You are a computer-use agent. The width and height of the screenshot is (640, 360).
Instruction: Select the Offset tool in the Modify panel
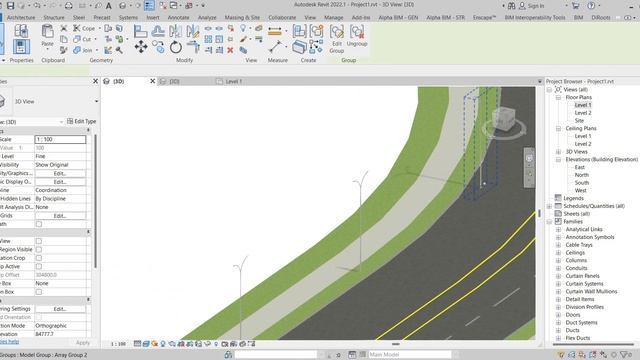coord(158,31)
